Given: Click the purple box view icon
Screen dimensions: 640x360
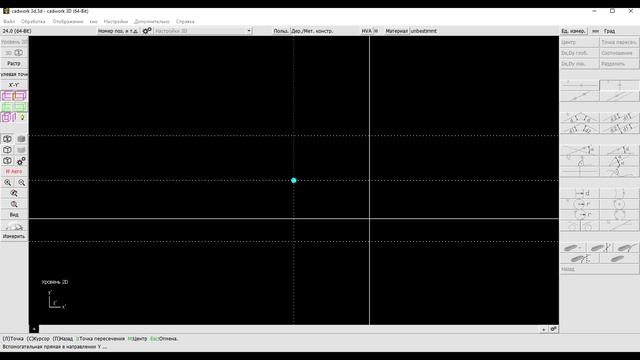Looking at the screenshot, I should pyautogui.click(x=8, y=118).
